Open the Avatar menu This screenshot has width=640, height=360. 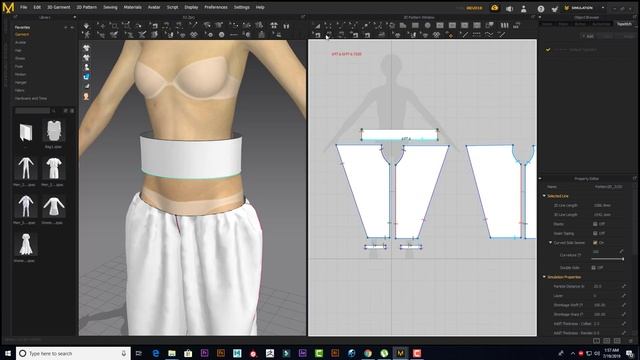pyautogui.click(x=154, y=7)
